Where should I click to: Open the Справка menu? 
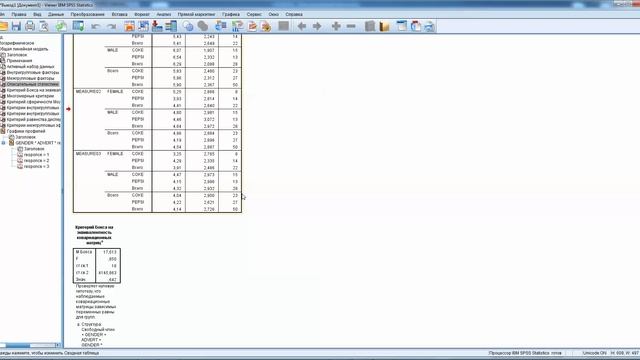[x=294, y=14]
